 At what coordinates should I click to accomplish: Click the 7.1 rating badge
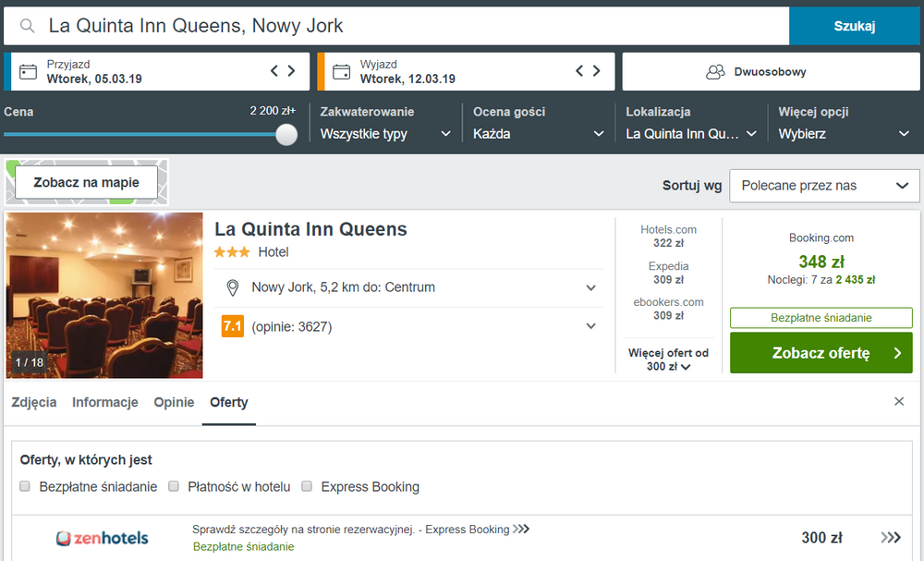[232, 326]
